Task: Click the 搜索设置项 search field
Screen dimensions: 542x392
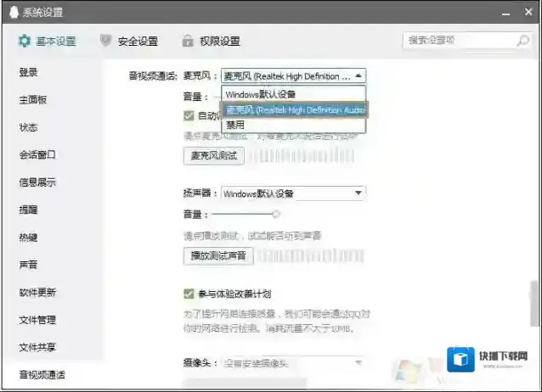Action: (459, 40)
